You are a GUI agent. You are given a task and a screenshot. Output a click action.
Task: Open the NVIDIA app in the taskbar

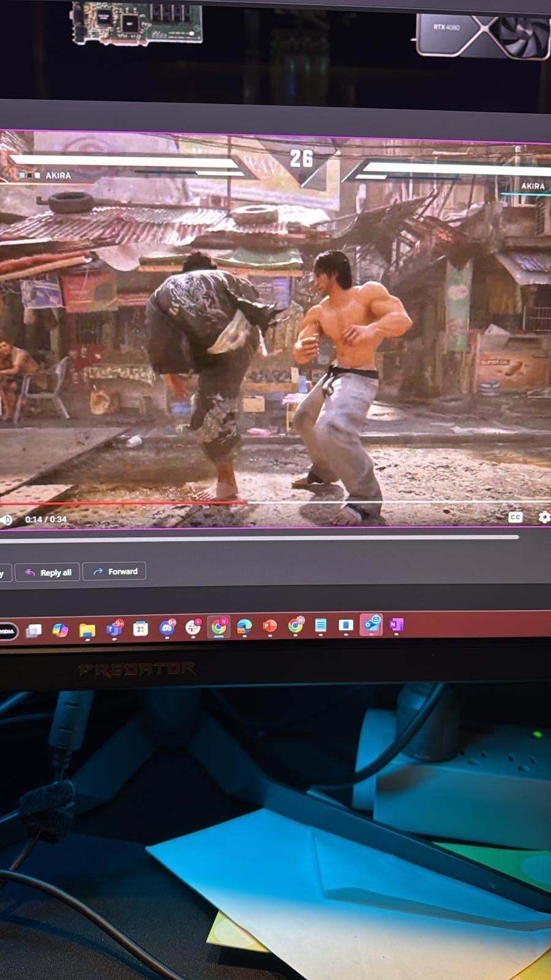[8, 631]
